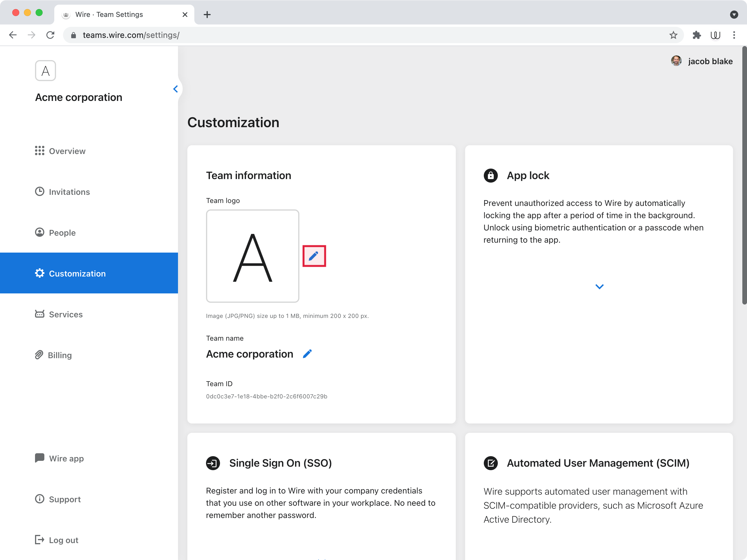Image resolution: width=747 pixels, height=560 pixels.
Task: Open Services in the sidebar
Action: [89, 314]
